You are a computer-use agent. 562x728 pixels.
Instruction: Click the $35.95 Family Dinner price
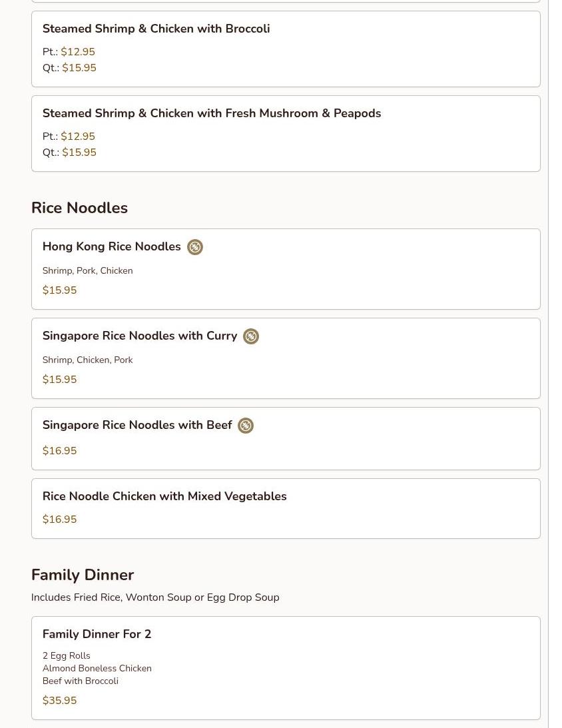click(x=59, y=701)
